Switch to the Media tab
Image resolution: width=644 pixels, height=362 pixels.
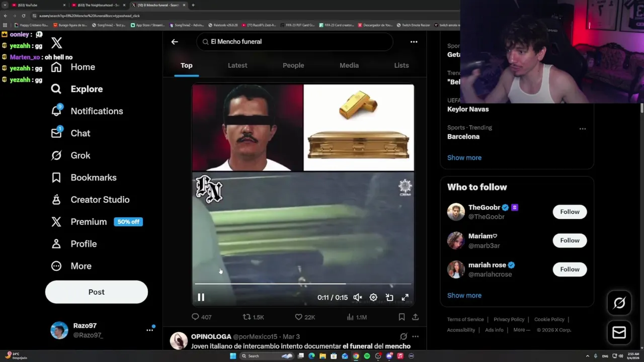(x=349, y=65)
